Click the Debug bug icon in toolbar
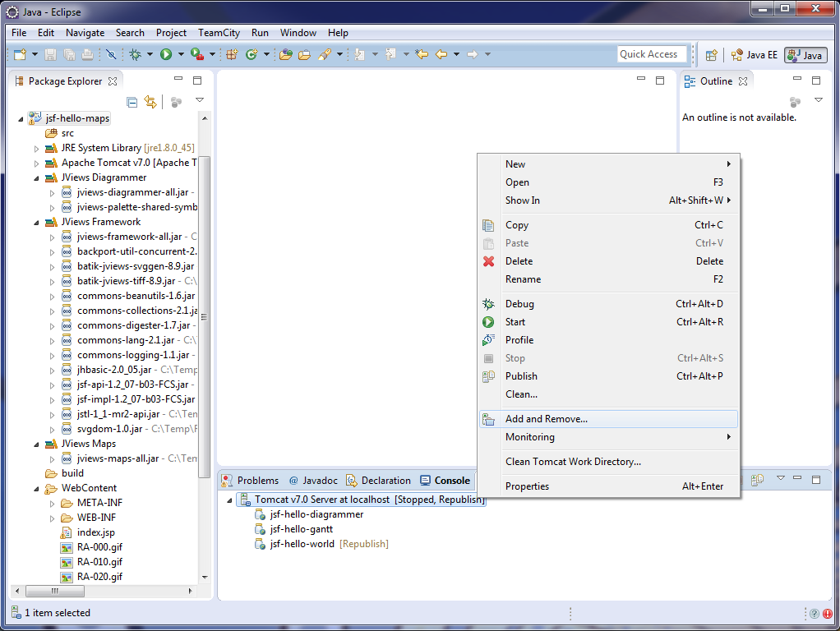The image size is (840, 631). (x=135, y=54)
